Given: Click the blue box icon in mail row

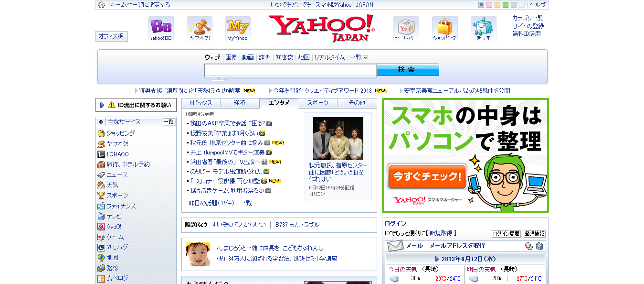Looking at the screenshot, I should (x=539, y=246).
